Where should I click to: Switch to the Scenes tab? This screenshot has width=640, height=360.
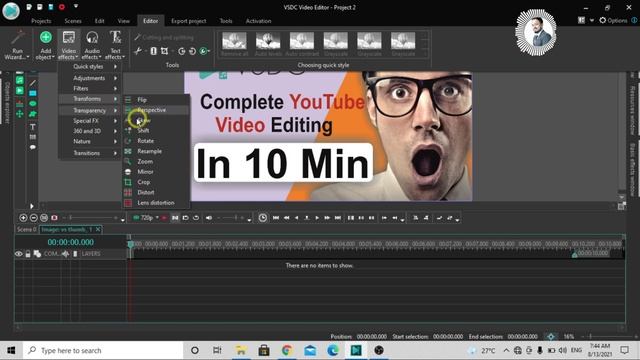[73, 21]
